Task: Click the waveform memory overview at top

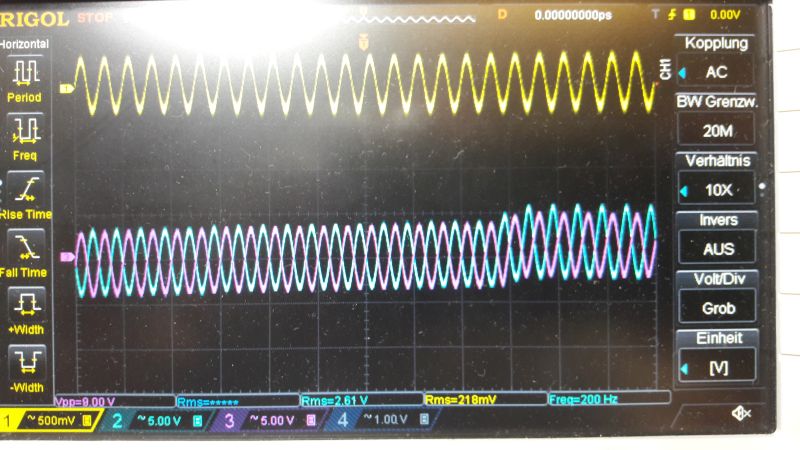Action: click(411, 19)
